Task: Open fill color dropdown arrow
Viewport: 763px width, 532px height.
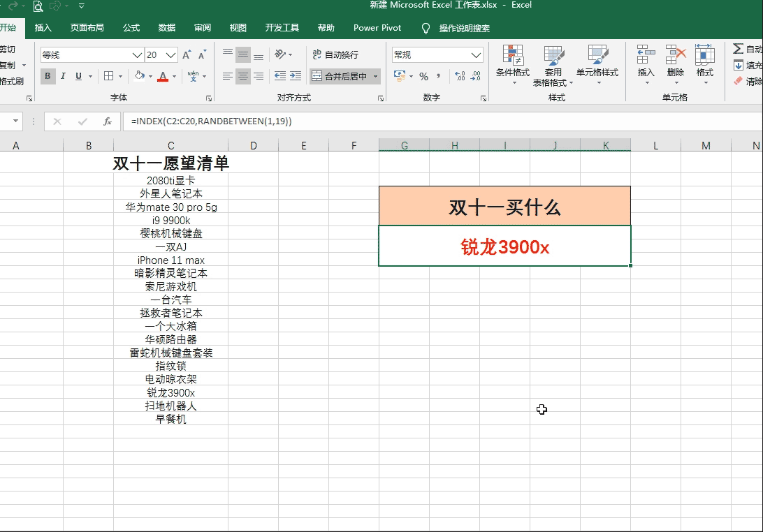Action: [150, 76]
